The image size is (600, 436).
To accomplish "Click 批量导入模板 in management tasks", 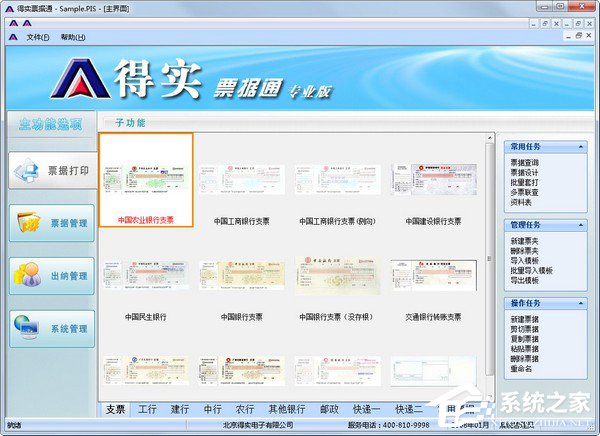I will coord(532,271).
